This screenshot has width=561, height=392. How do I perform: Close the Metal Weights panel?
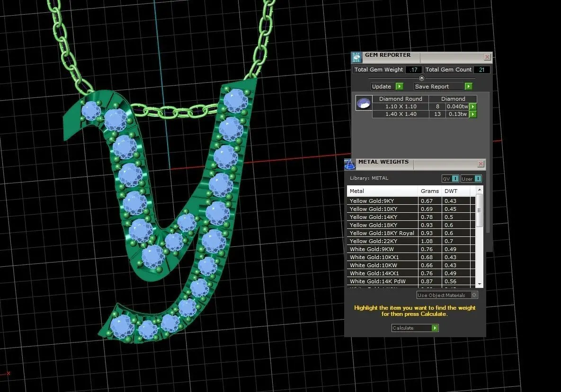tap(481, 164)
